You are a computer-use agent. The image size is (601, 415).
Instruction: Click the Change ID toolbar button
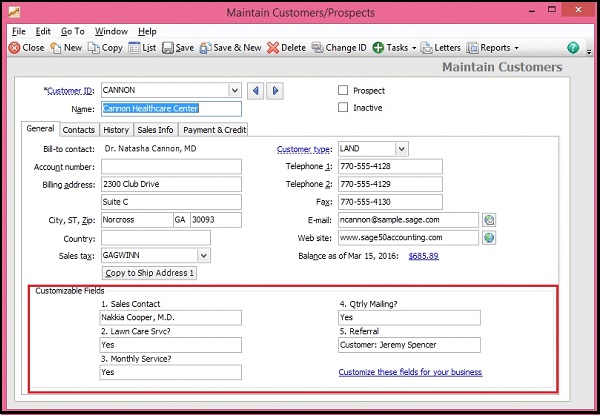pyautogui.click(x=339, y=48)
